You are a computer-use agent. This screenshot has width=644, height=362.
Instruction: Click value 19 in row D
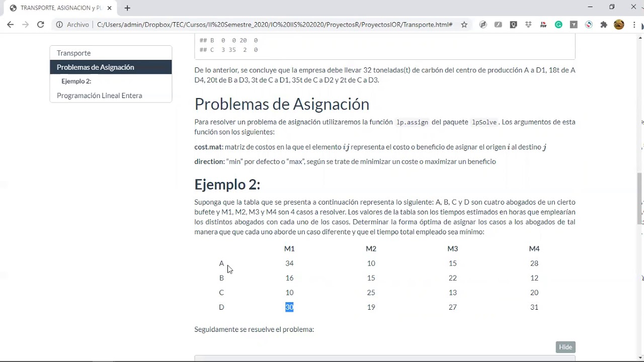(x=371, y=307)
